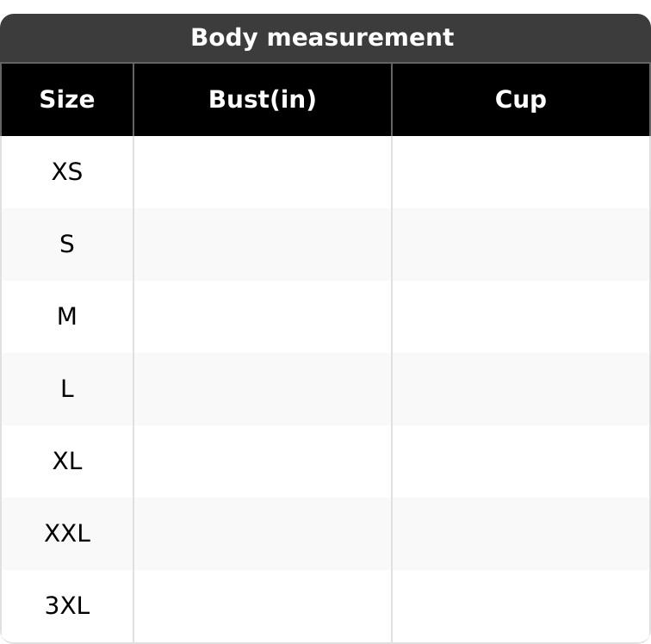The image size is (651, 644).
Task: Select the Size column header
Action: pyautogui.click(x=67, y=100)
